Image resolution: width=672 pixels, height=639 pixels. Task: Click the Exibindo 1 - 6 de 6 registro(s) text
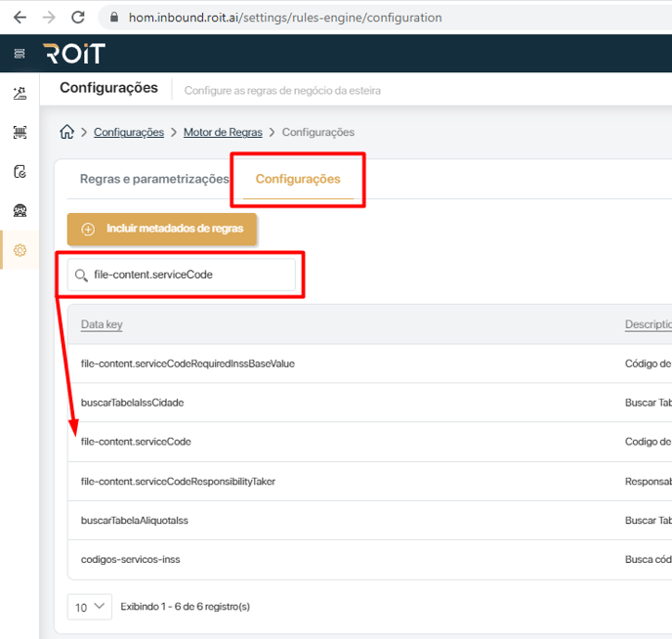(186, 607)
